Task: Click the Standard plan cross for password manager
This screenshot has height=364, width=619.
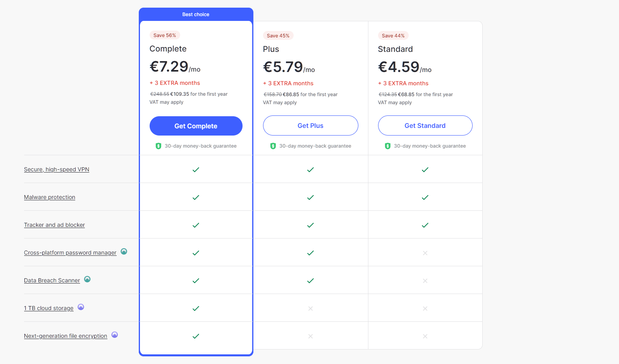Action: pos(425,253)
